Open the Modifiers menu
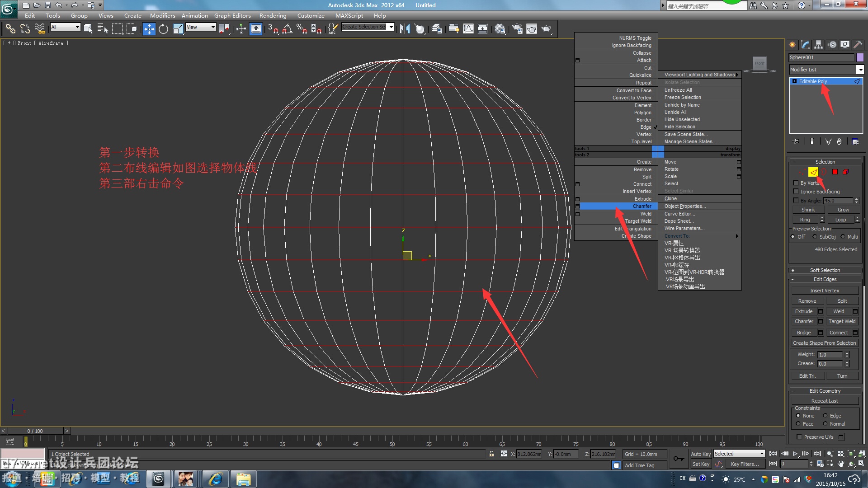 tap(162, 16)
